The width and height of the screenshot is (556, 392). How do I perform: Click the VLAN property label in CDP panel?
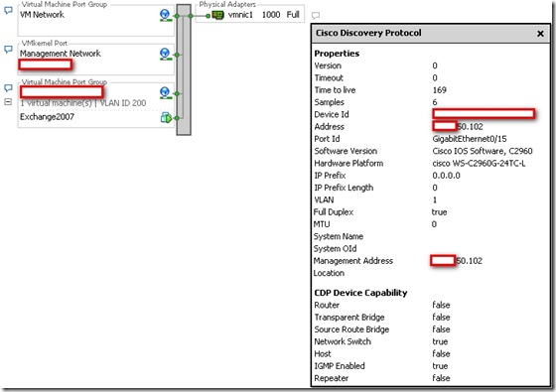point(324,199)
